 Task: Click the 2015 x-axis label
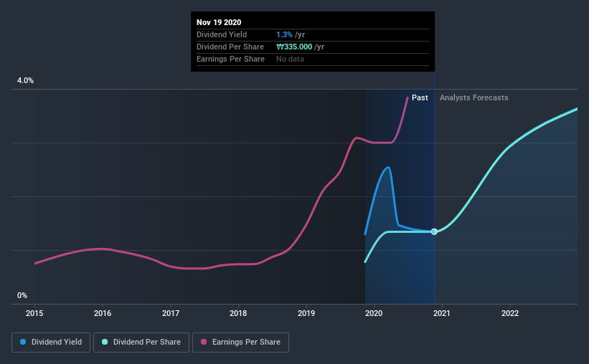34,313
